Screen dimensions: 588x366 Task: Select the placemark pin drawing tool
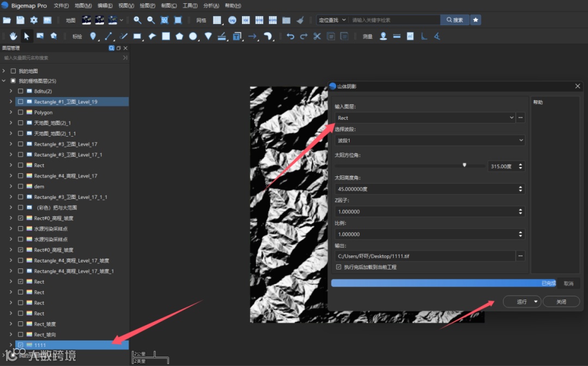point(93,36)
